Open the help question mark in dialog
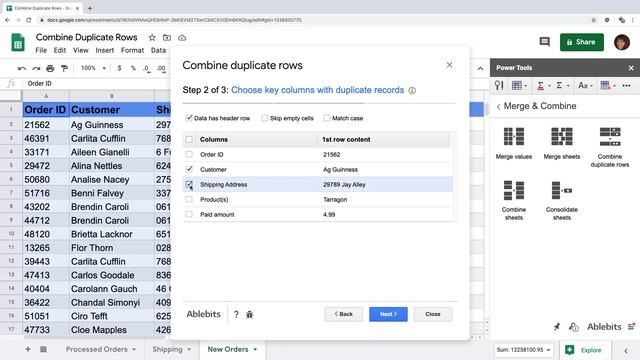 236,314
